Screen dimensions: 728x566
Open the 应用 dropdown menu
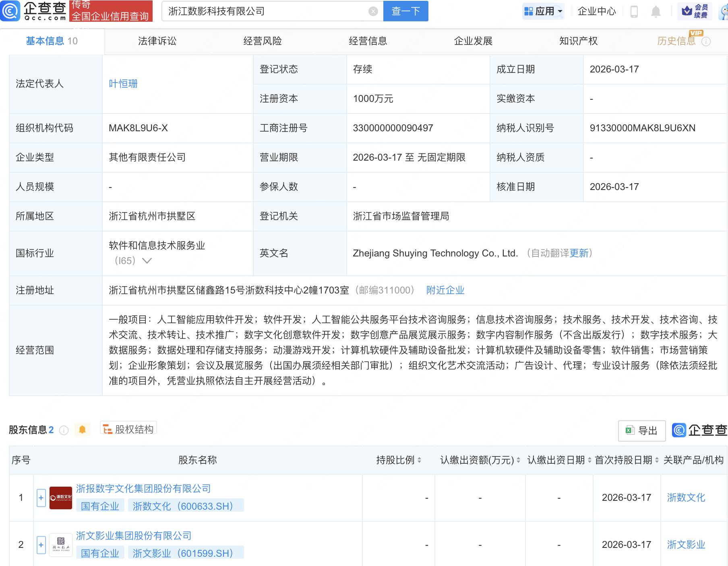[543, 11]
